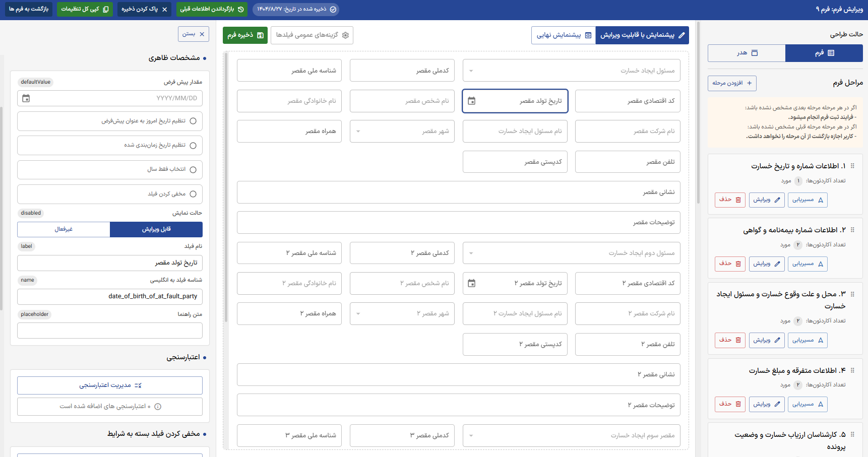Expand the مسئول دوم ایجاد خسارت combo box

point(470,253)
